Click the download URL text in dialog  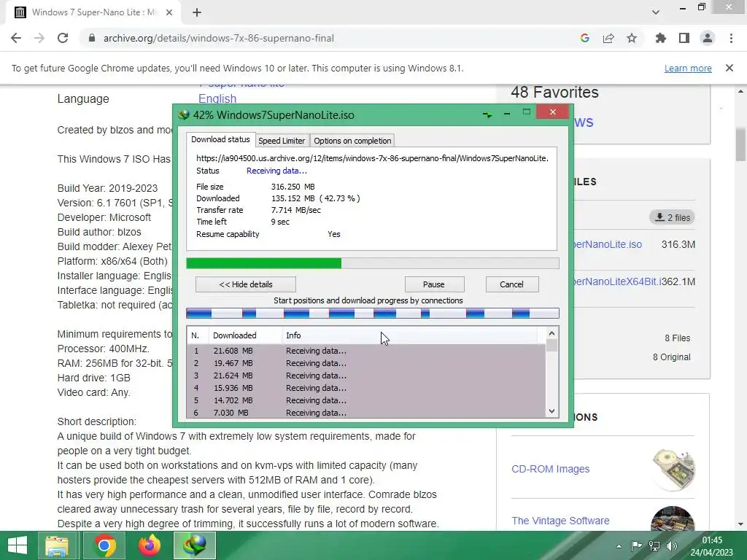coord(372,158)
